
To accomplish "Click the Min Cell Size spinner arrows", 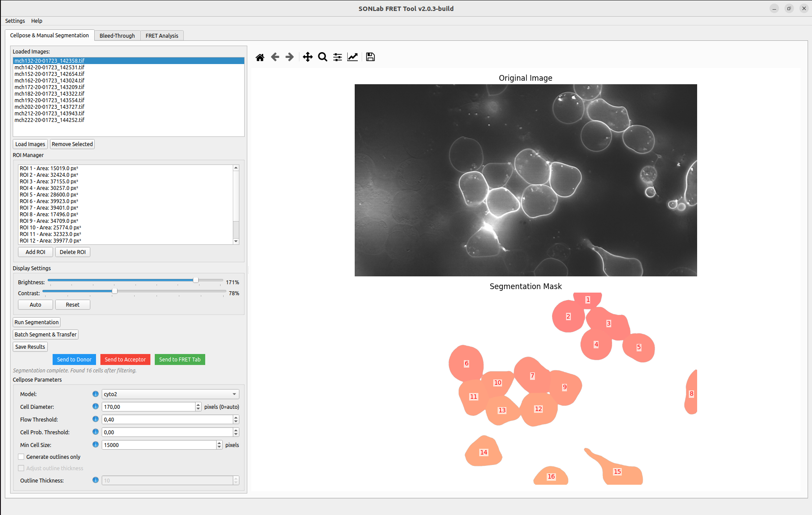I will click(219, 445).
